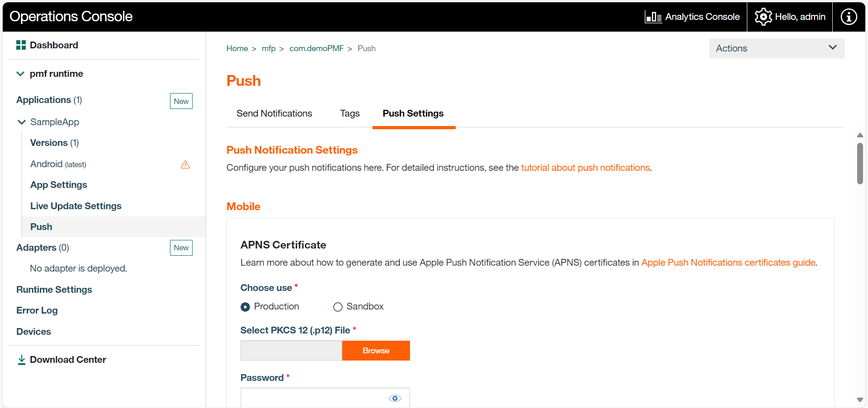Open Runtime Settings
The height and width of the screenshot is (408, 868).
coord(54,290)
